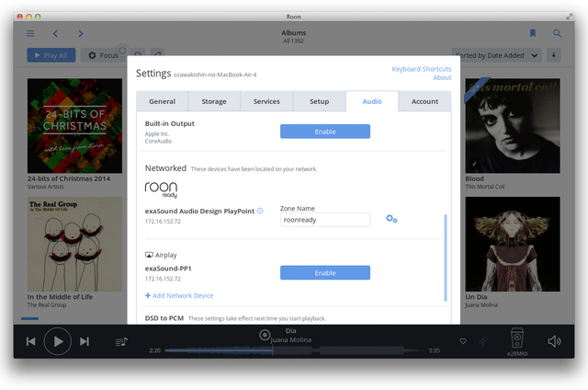The height and width of the screenshot is (390, 588).
Task: Favorite the current track with the heart
Action: (x=463, y=341)
